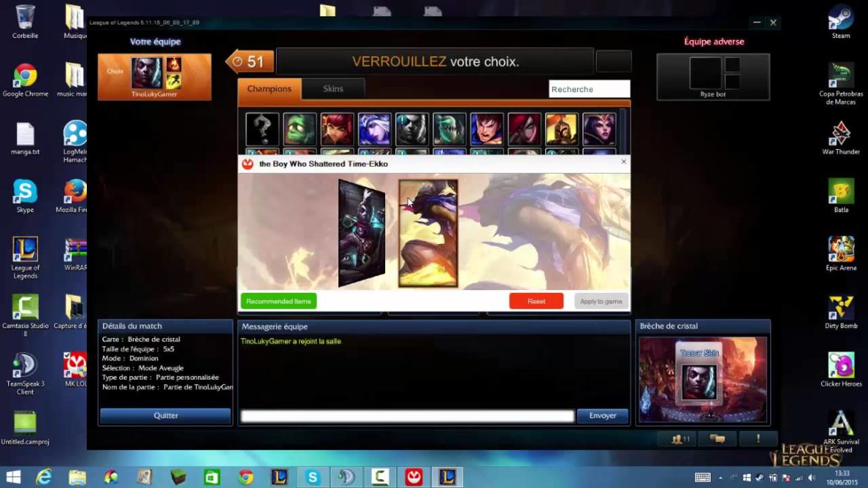Screen dimensions: 868x488
Task: Select the random champion question mark icon
Action: pyautogui.click(x=263, y=129)
